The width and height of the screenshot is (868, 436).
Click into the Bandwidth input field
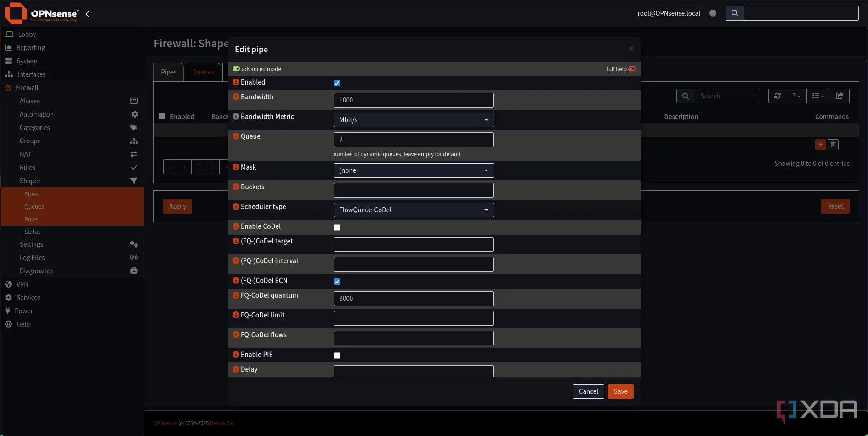pyautogui.click(x=413, y=100)
